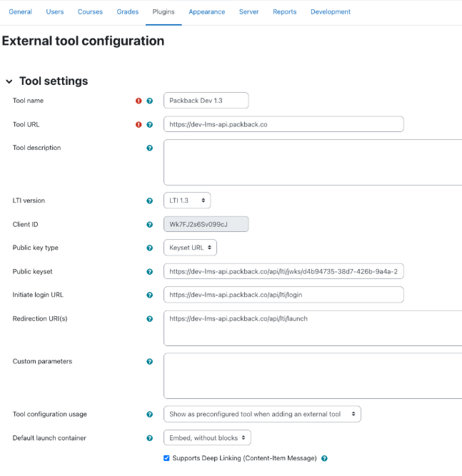Switch to the Courses tab
This screenshot has height=476, width=462.
[90, 12]
